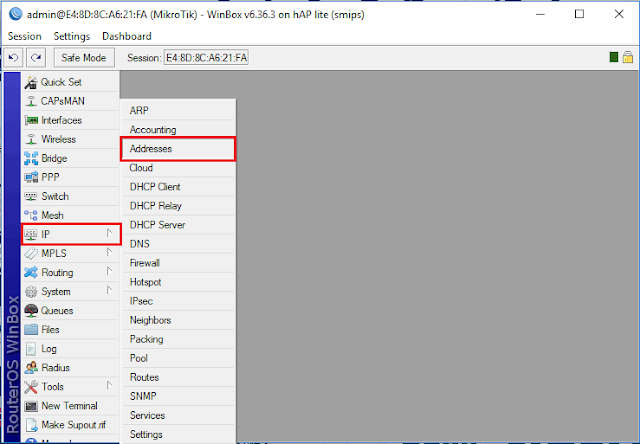Viewport: 640px width, 444px height.
Task: Click the IP 255 icon in sidebar
Action: [31, 234]
